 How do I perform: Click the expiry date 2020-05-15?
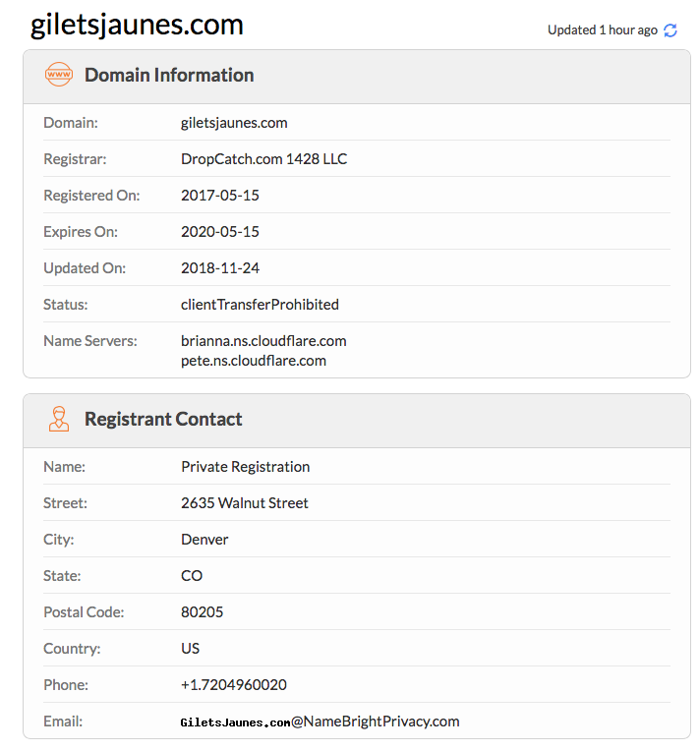(220, 232)
